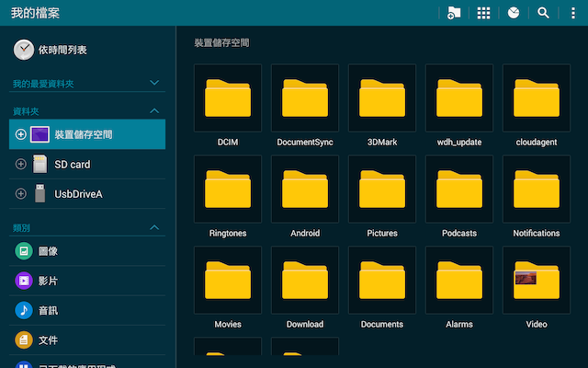Create a new folder using toolbar icon

454,13
